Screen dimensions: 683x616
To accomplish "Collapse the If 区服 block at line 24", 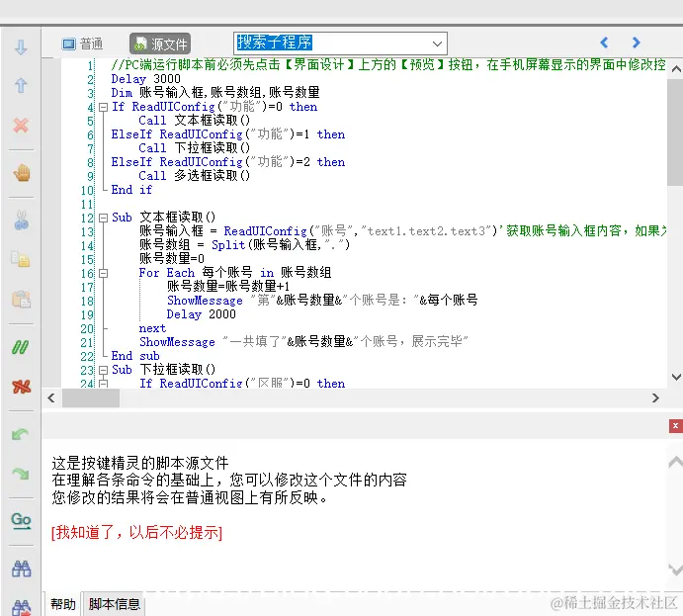I will pyautogui.click(x=103, y=384).
